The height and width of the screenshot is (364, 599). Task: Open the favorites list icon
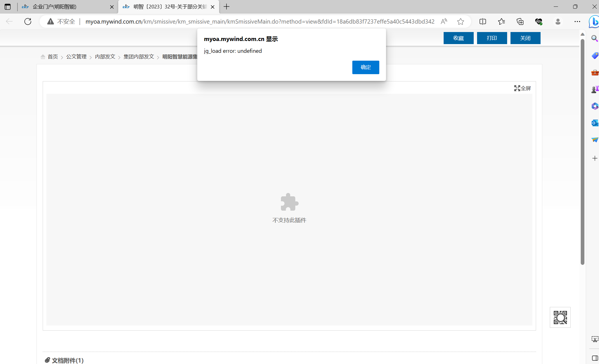pos(502,22)
